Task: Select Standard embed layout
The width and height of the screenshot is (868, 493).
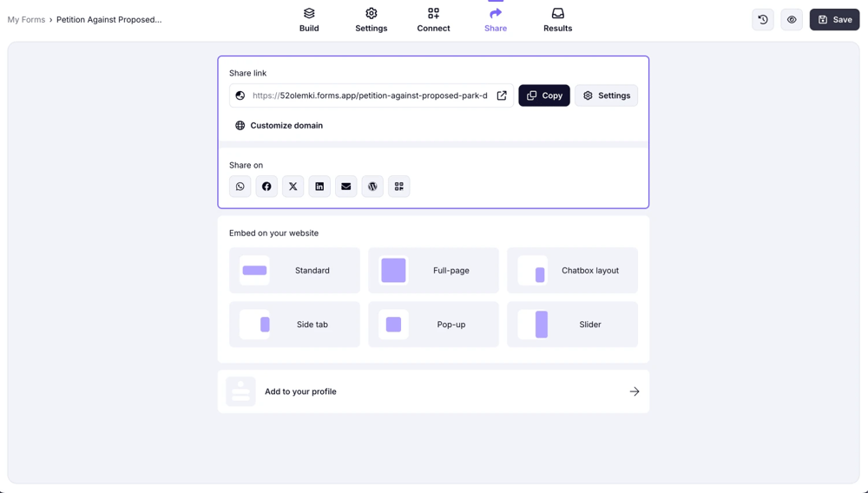Action: (294, 271)
